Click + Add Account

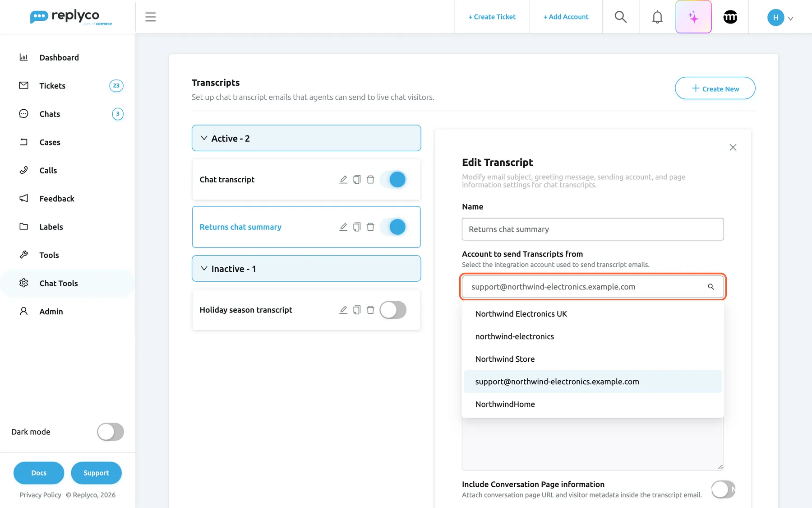[x=566, y=17]
